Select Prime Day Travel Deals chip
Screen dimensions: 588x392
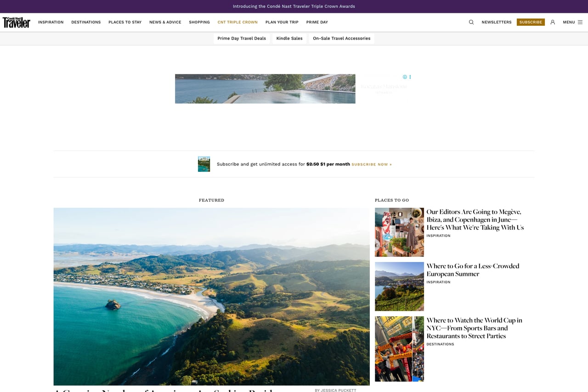click(x=242, y=39)
